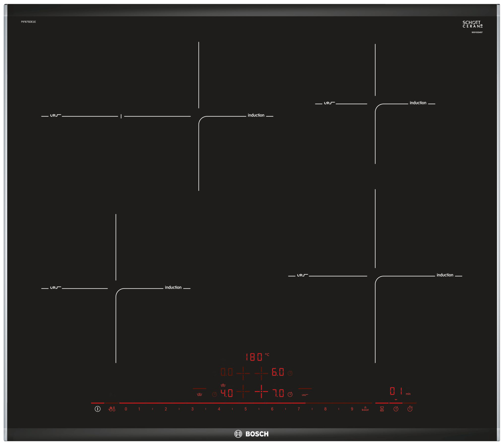Activate the boost function

(x=365, y=409)
